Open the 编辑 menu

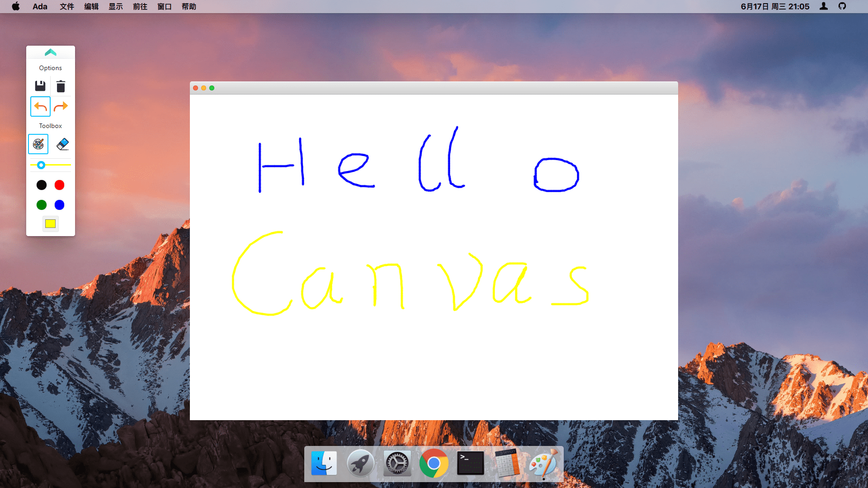pyautogui.click(x=90, y=6)
